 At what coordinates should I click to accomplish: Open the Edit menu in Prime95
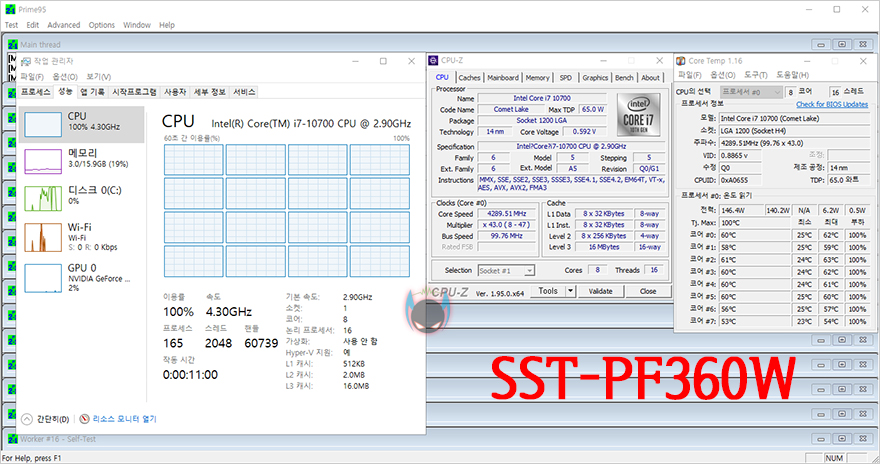pos(33,25)
